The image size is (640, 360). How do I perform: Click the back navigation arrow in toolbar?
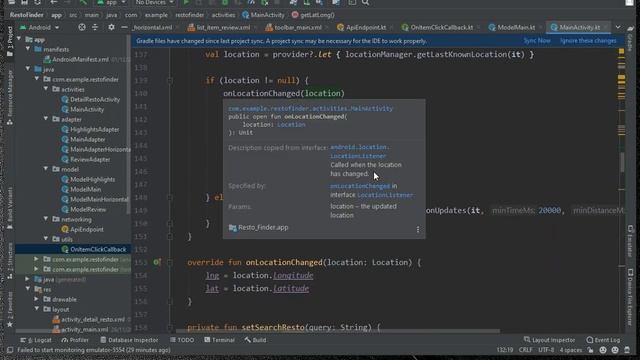click(x=54, y=2)
